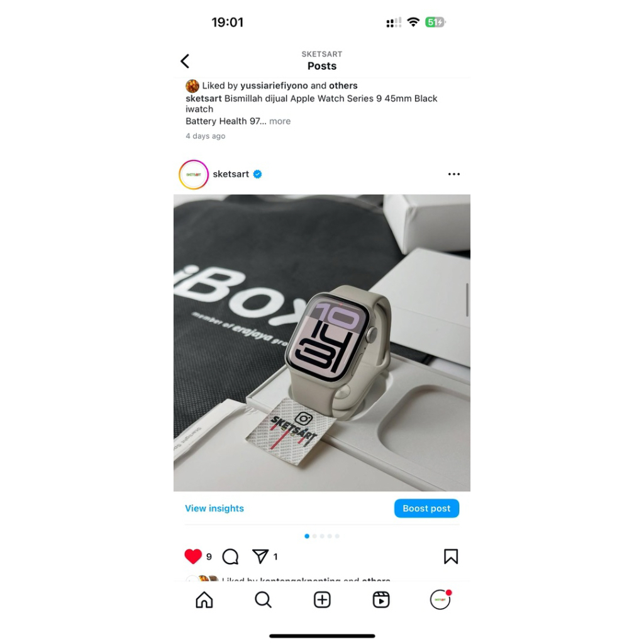Share post via paper plane icon
Image resolution: width=644 pixels, height=644 pixels.
point(260,557)
